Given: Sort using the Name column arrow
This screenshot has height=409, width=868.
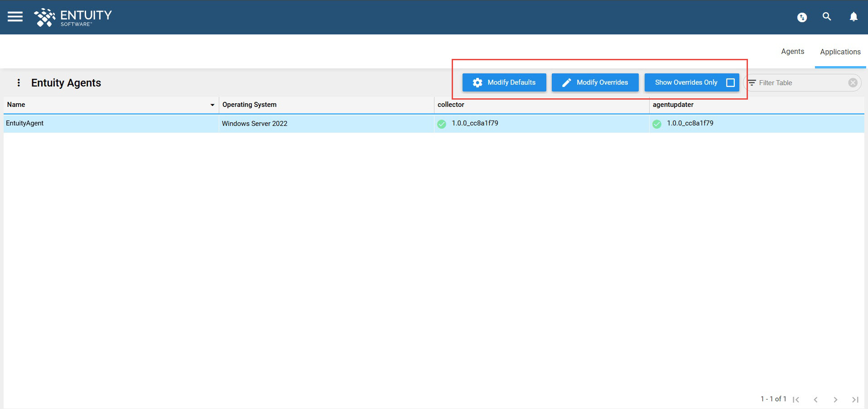Looking at the screenshot, I should 212,105.
